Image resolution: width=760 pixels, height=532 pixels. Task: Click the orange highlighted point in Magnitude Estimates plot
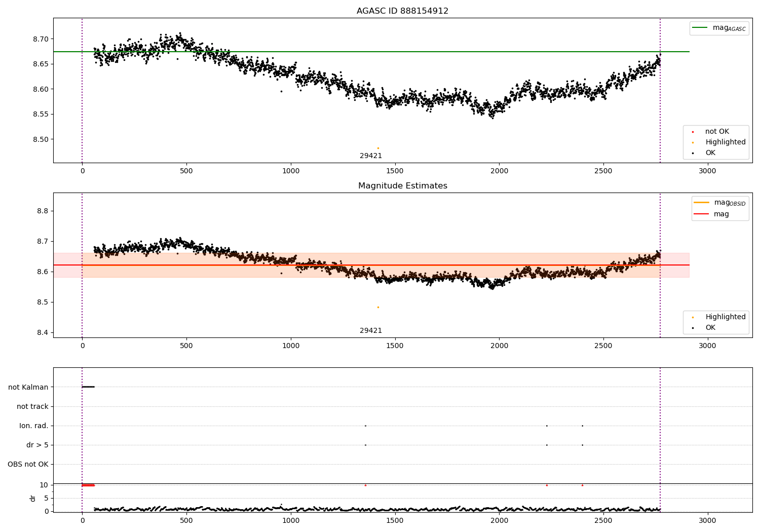point(378,307)
